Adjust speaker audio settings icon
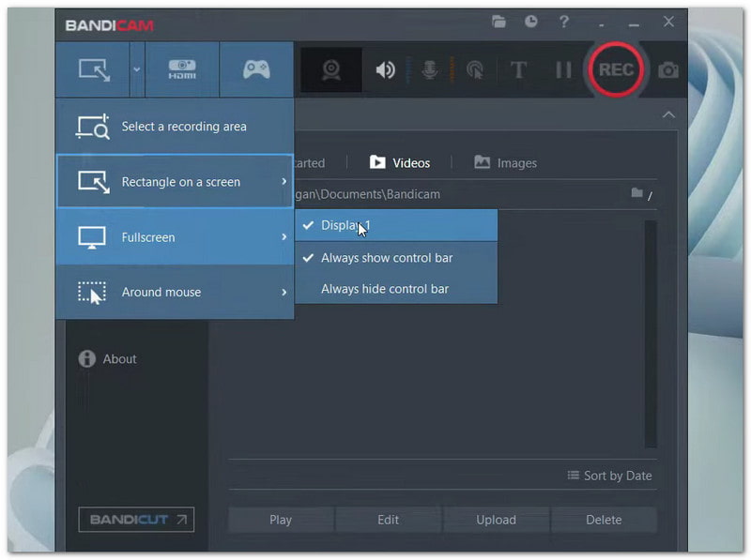The image size is (751, 560). 384,69
